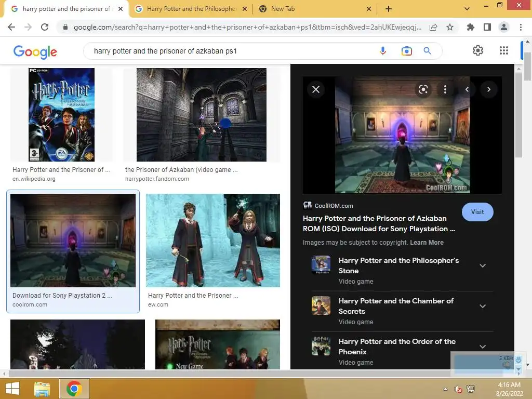The height and width of the screenshot is (399, 532).
Task: Open new browser tab with plus
Action: (x=389, y=9)
